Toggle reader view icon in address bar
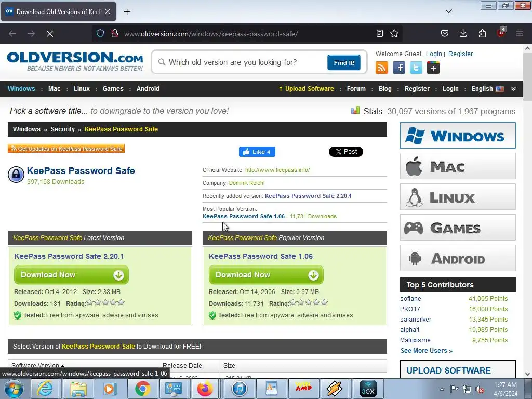The width and height of the screenshot is (532, 399). pos(380,33)
